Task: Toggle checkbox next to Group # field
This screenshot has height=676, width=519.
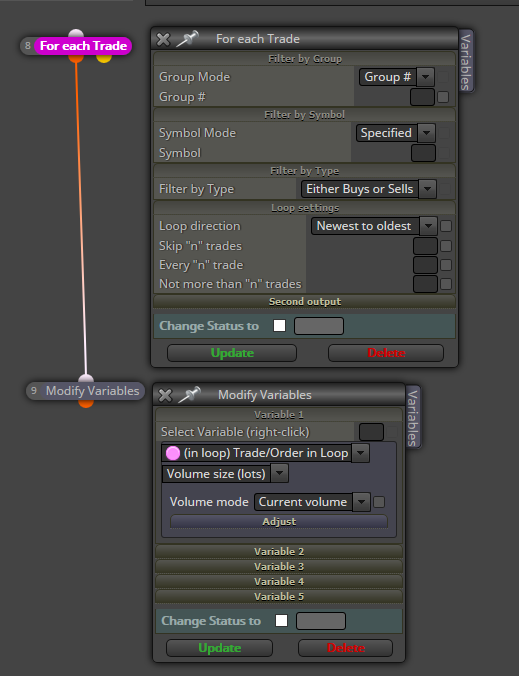Action: pyautogui.click(x=443, y=97)
